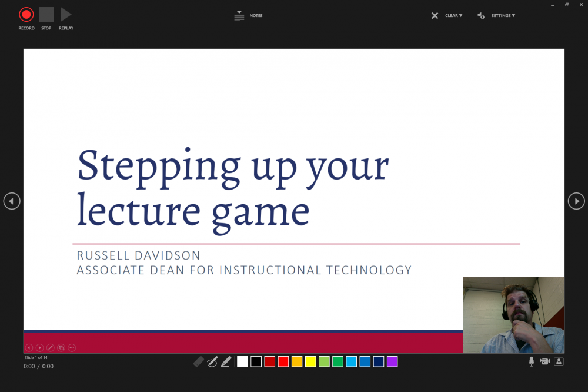588x392 pixels.
Task: Click the webcam video preview thumbnail
Action: [513, 315]
